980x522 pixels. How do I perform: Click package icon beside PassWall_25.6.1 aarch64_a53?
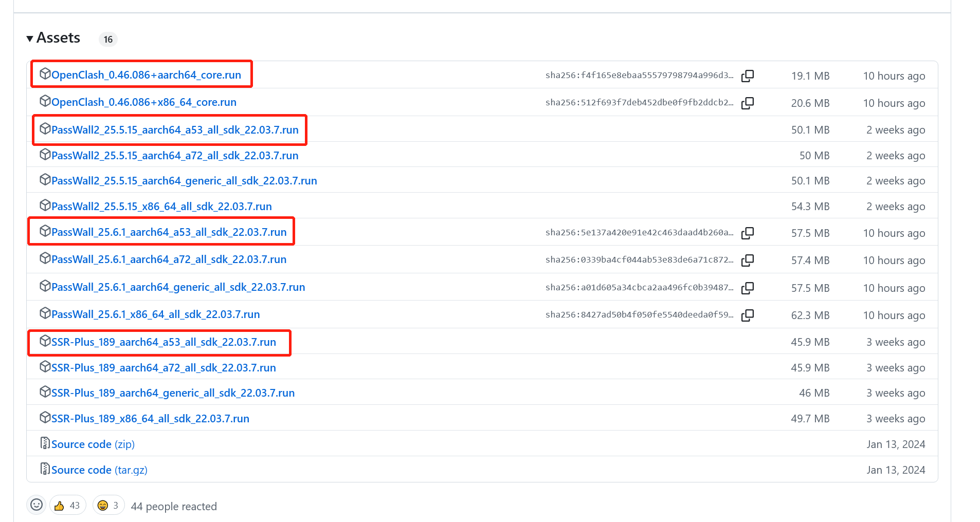45,231
